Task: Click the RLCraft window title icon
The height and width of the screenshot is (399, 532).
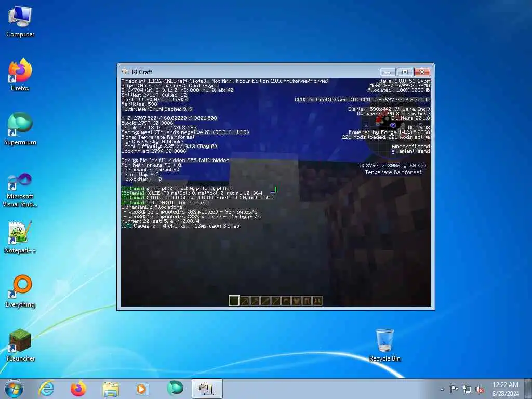Action: click(125, 72)
